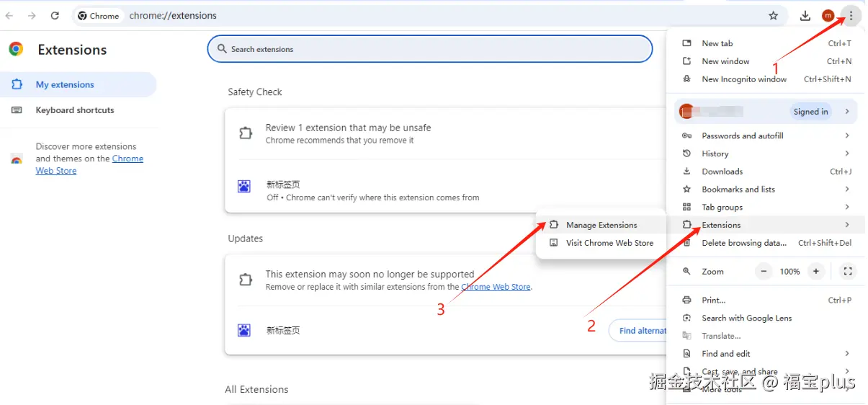
Task: Click the keyboard icon for Keyboard shortcuts
Action: pos(18,110)
